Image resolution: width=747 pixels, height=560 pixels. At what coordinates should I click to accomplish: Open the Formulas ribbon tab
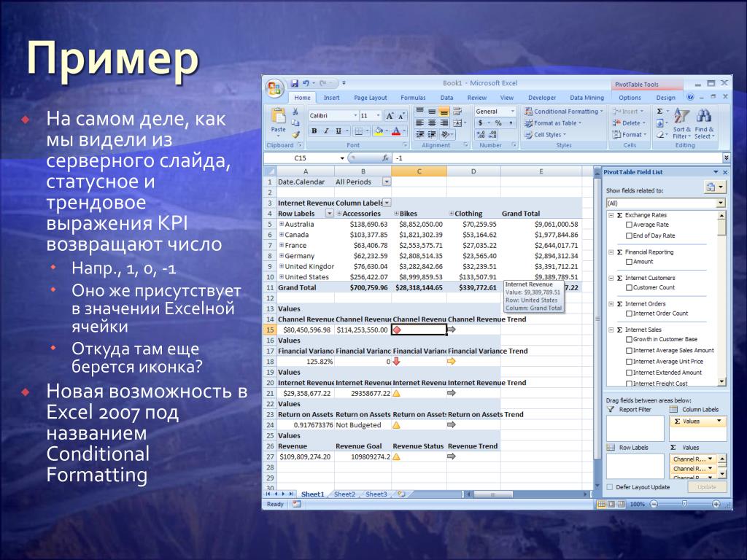tap(413, 98)
